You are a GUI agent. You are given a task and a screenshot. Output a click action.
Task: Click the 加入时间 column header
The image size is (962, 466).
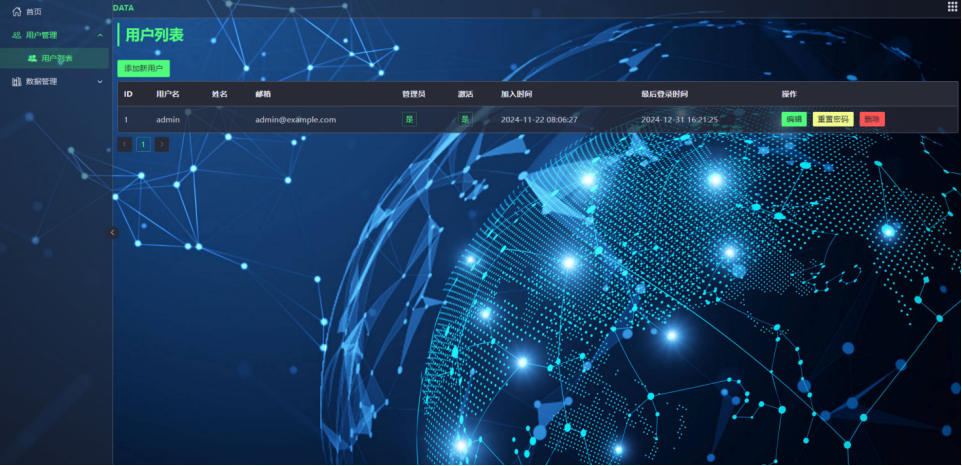pyautogui.click(x=516, y=94)
